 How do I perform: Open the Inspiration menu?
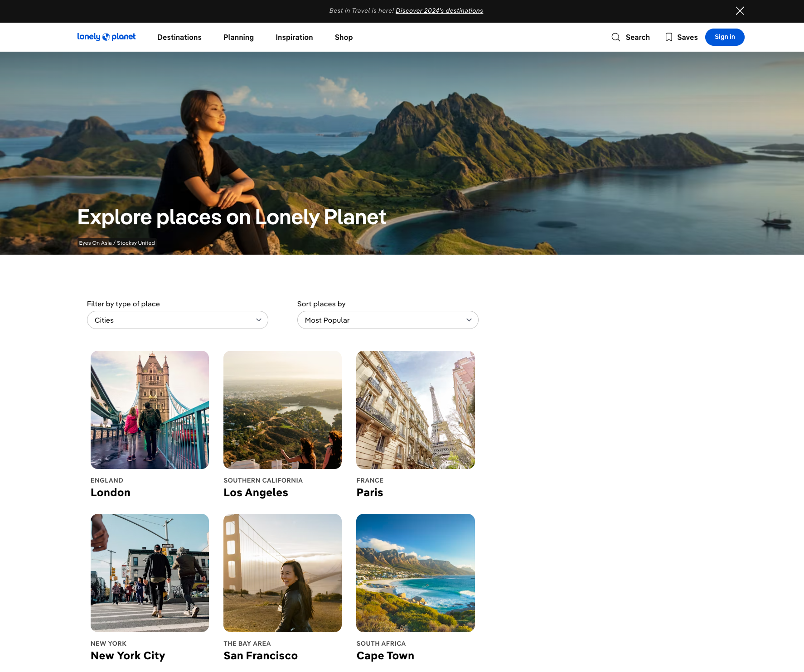pos(294,37)
